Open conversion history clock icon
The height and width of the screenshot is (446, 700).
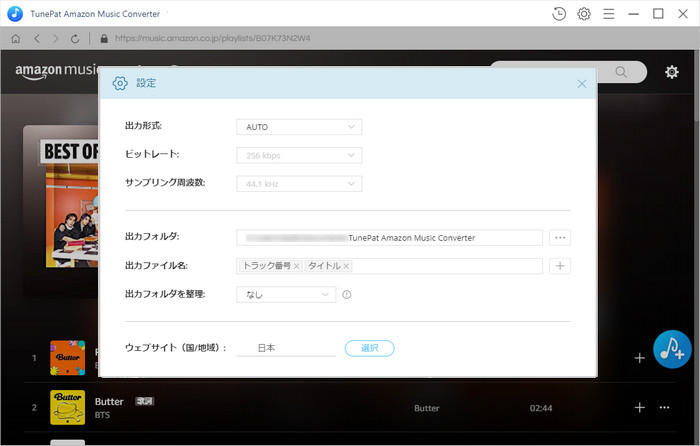[559, 14]
